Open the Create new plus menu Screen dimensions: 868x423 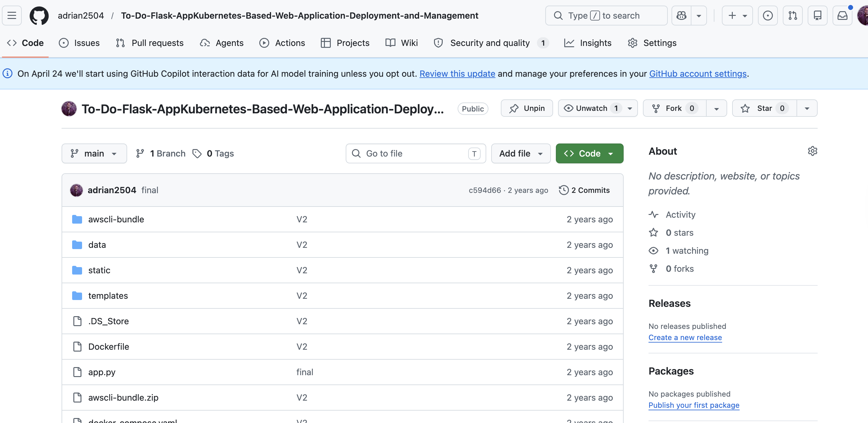point(737,16)
